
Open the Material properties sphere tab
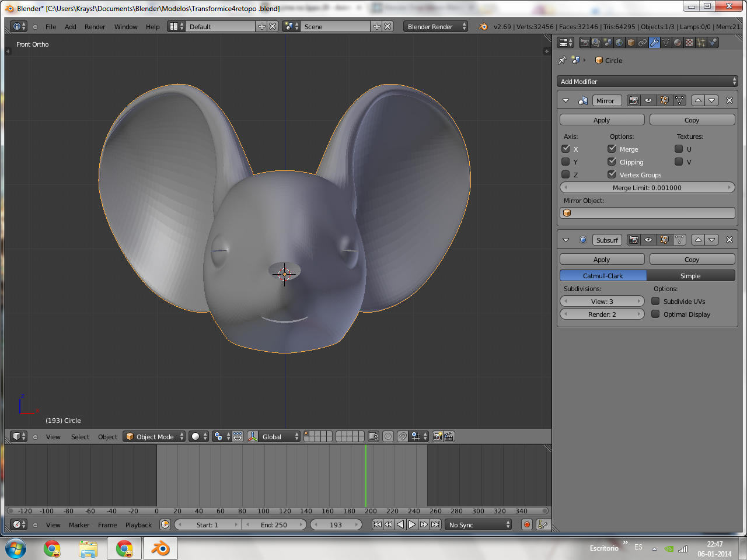tap(678, 43)
